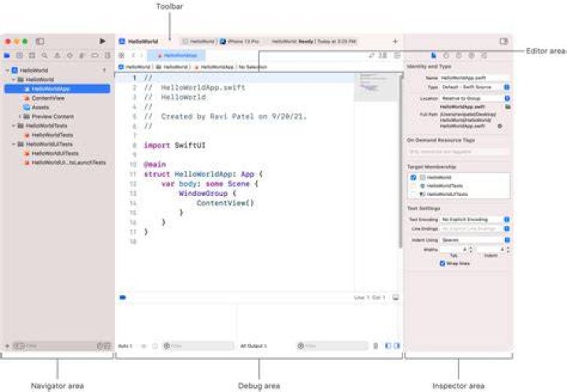Viewport: 567px width, 392px height.
Task: Open the related items grid menu
Action: point(121,55)
